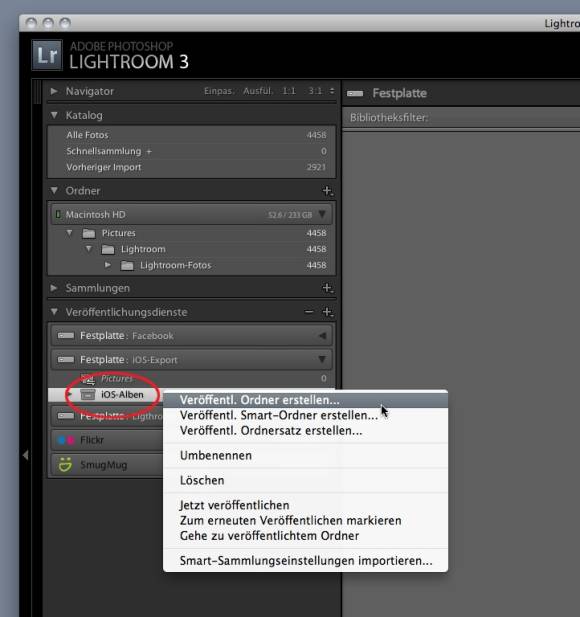
Task: Click the Veröffentlichungsdienste plus icon
Action: (327, 312)
